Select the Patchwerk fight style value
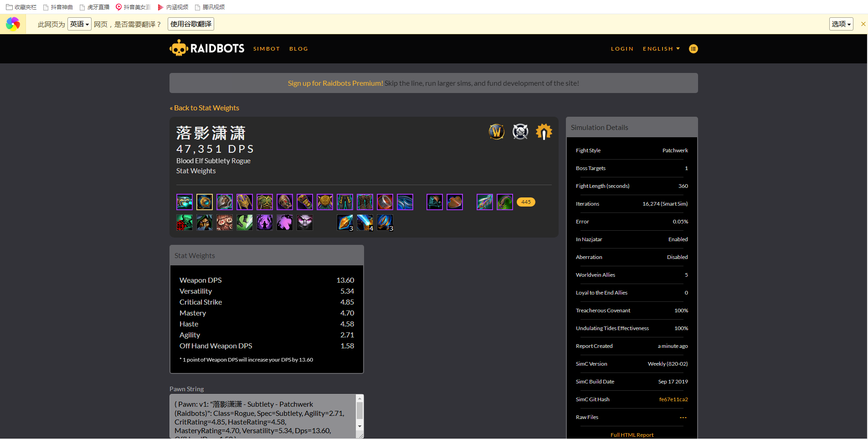868x440 pixels. point(675,150)
